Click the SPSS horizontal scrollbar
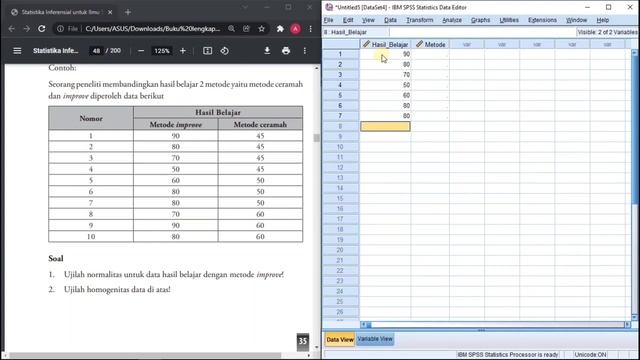Screen dimensions: 640x360 tap(496, 324)
